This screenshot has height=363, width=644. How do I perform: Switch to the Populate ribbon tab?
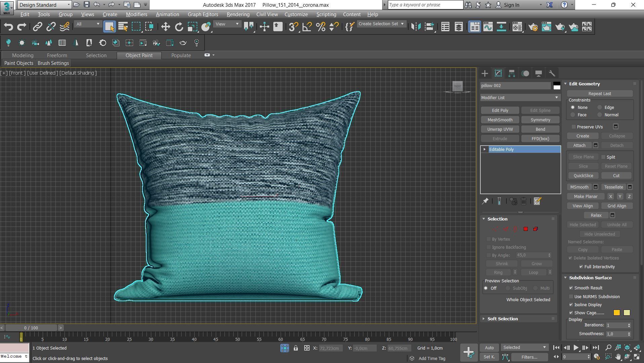coord(181,55)
